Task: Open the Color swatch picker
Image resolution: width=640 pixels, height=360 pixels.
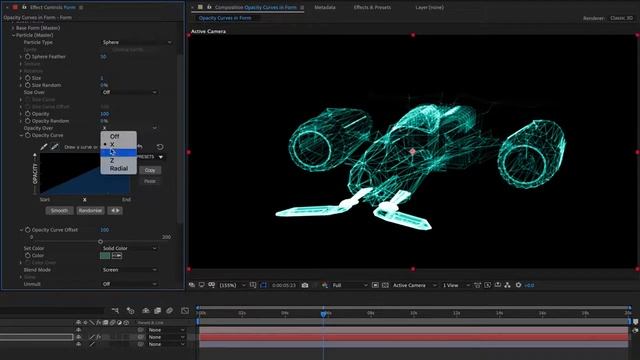Action: click(x=105, y=256)
